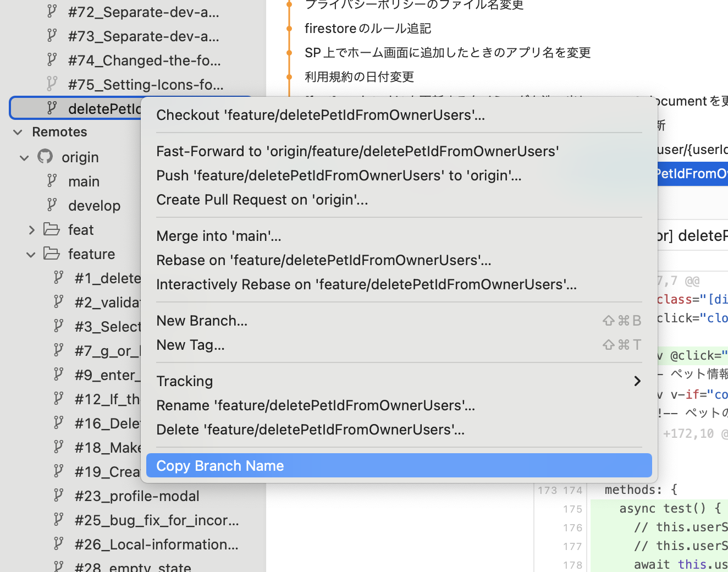Click the branch icon beside #28_empty_state
This screenshot has height=572, width=728.
[x=58, y=566]
